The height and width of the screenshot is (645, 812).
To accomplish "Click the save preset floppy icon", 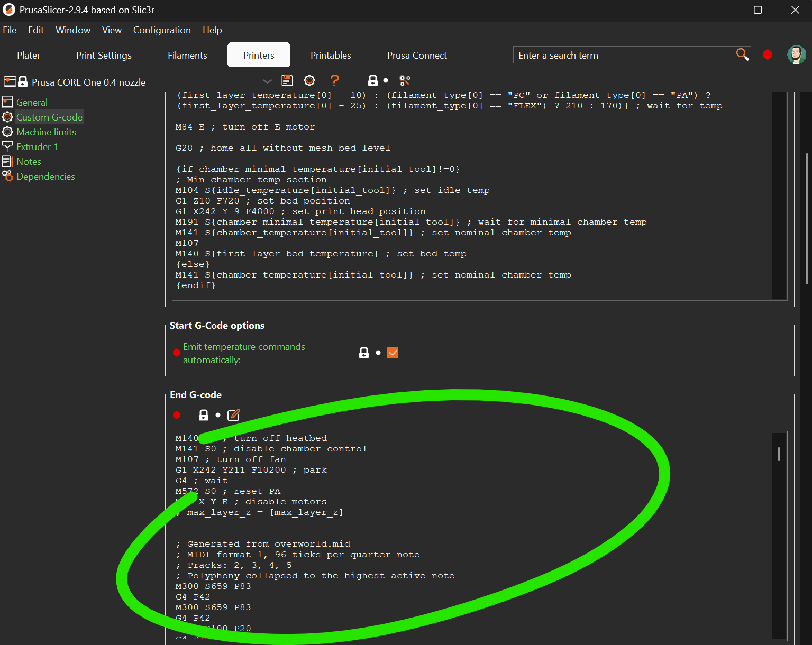I will coord(287,80).
